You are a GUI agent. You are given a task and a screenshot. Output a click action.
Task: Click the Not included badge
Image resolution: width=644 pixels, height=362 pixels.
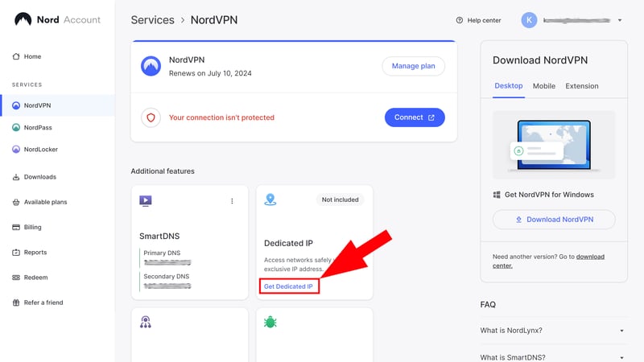pos(340,200)
